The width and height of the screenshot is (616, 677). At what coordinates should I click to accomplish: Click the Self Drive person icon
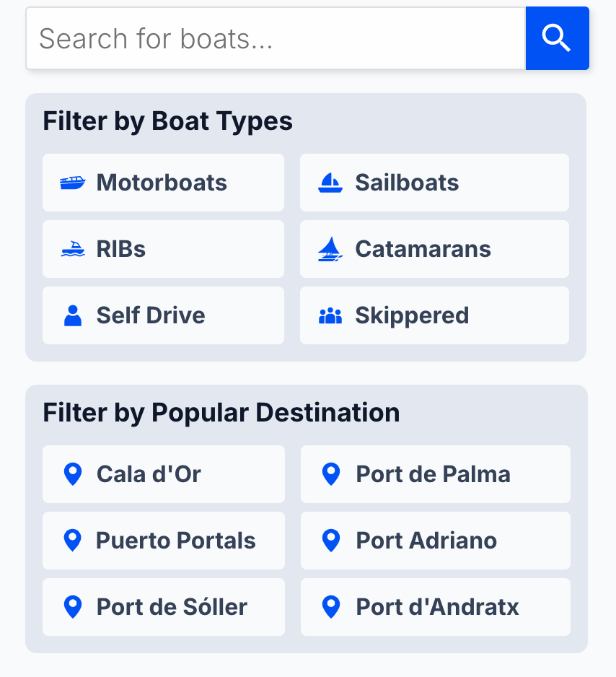click(x=72, y=315)
